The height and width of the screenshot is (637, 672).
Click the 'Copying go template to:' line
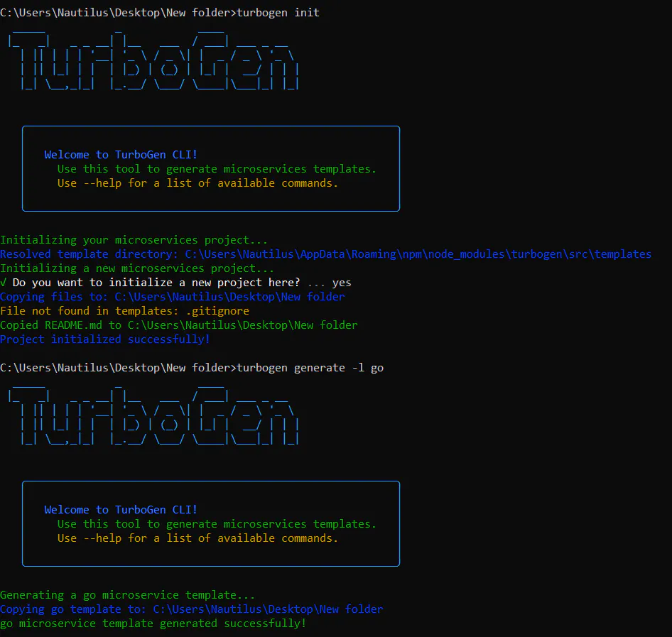[192, 609]
